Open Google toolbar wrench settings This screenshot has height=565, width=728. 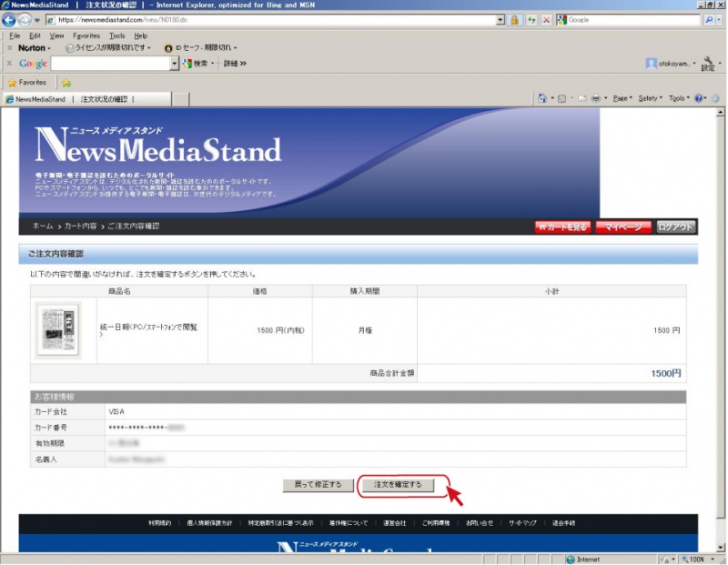click(x=708, y=64)
